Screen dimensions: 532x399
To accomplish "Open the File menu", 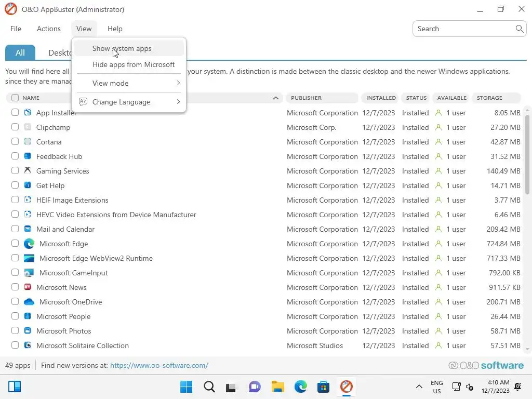I will [16, 29].
